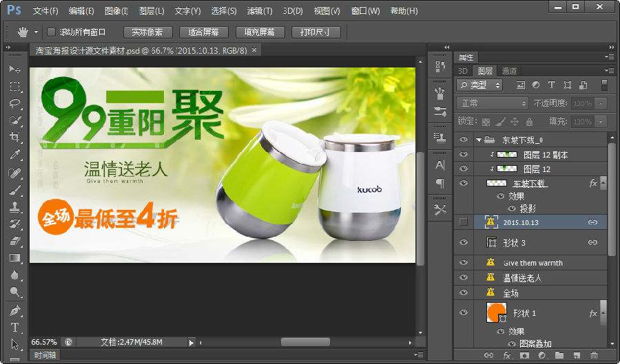The height and width of the screenshot is (364, 620).
Task: Hide the 东坡下载_0 group
Action: (x=464, y=140)
